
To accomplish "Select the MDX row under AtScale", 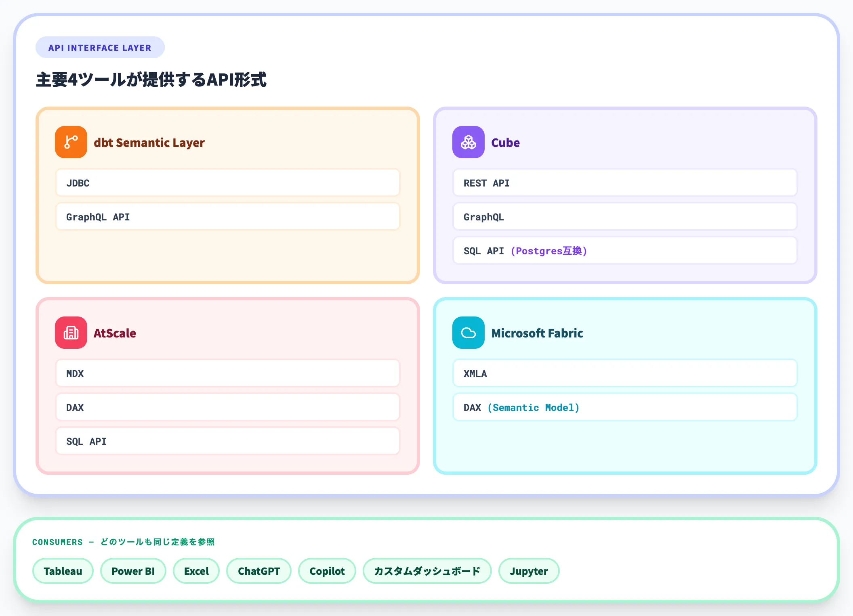I will coord(227,373).
